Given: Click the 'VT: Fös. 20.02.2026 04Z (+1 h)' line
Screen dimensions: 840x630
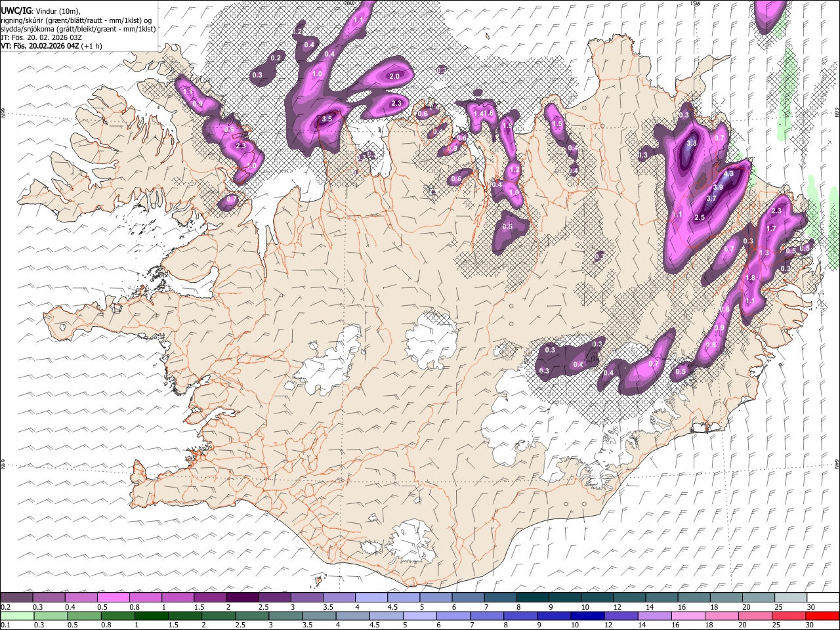Looking at the screenshot, I should pyautogui.click(x=51, y=46).
